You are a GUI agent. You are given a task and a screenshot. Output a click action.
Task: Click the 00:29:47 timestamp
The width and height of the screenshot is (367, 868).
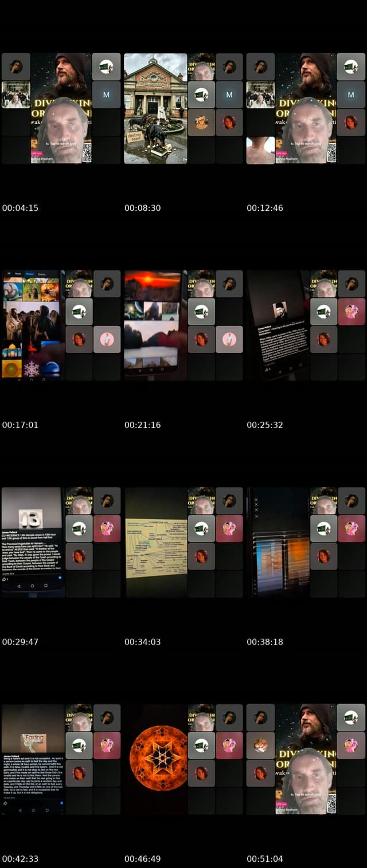[20, 642]
